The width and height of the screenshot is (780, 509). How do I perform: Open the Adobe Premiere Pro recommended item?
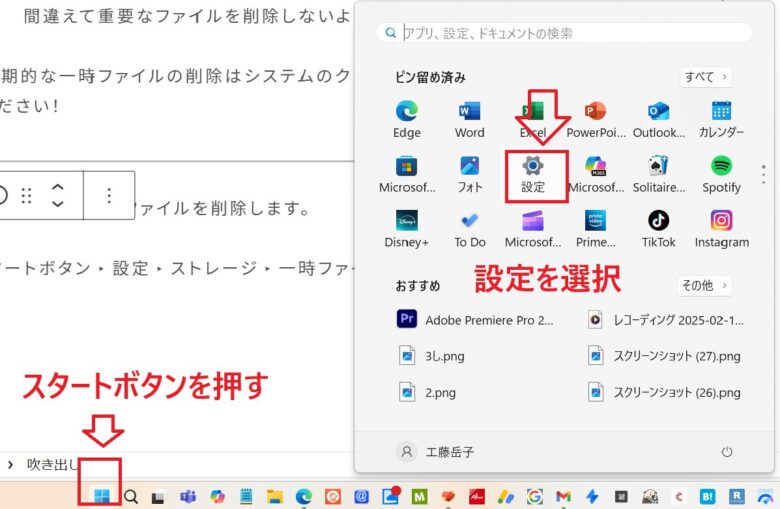(x=477, y=320)
